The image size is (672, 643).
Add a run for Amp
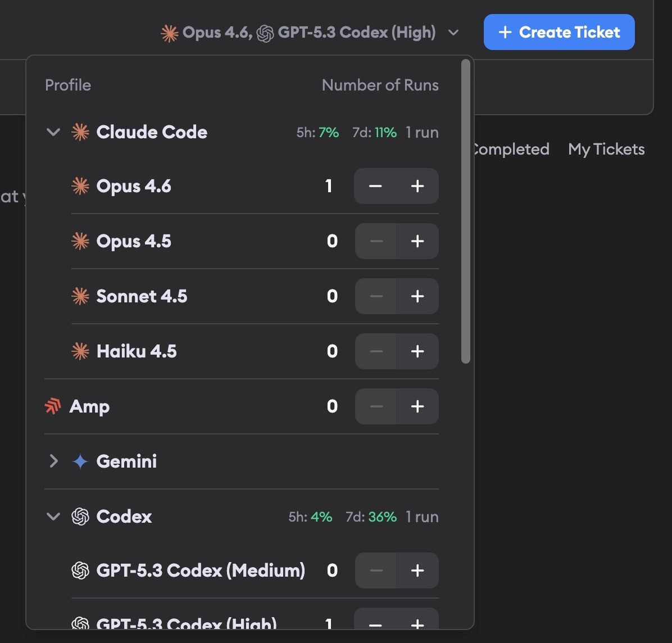(x=417, y=406)
